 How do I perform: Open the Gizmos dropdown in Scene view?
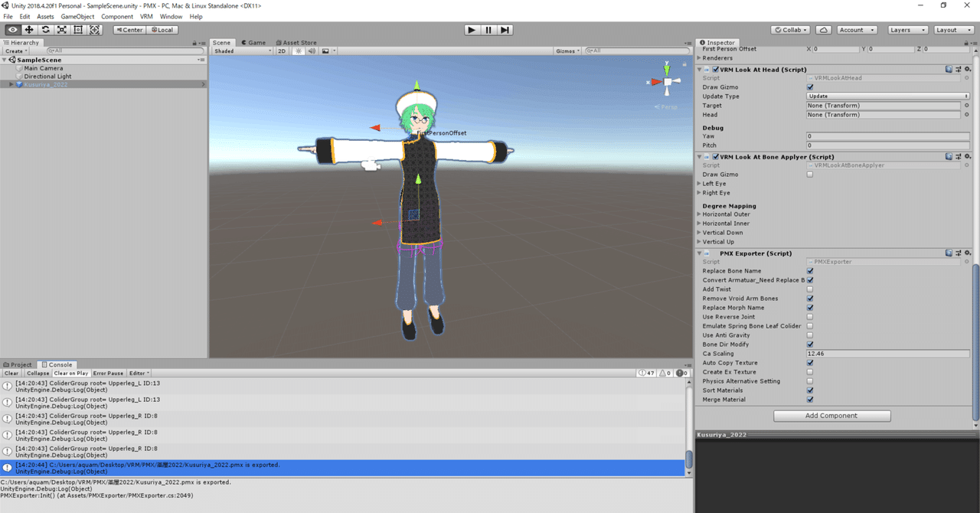(x=567, y=51)
